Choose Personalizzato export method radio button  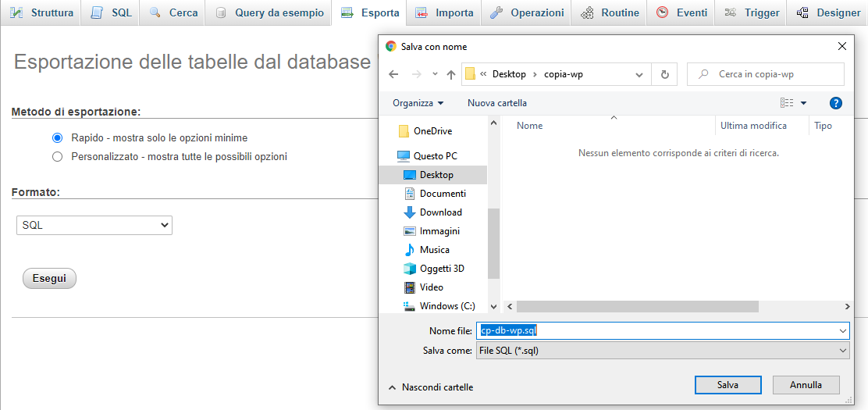[x=57, y=156]
